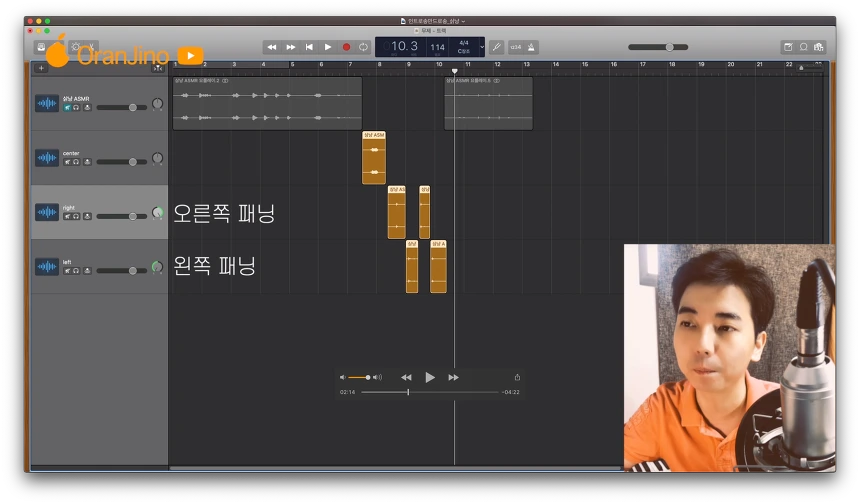The width and height of the screenshot is (860, 504).
Task: Enable input monitoring on the right track
Action: (87, 216)
